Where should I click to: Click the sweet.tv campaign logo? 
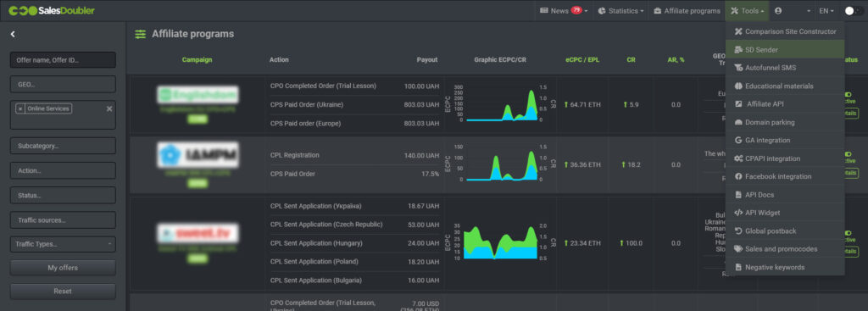[198, 233]
